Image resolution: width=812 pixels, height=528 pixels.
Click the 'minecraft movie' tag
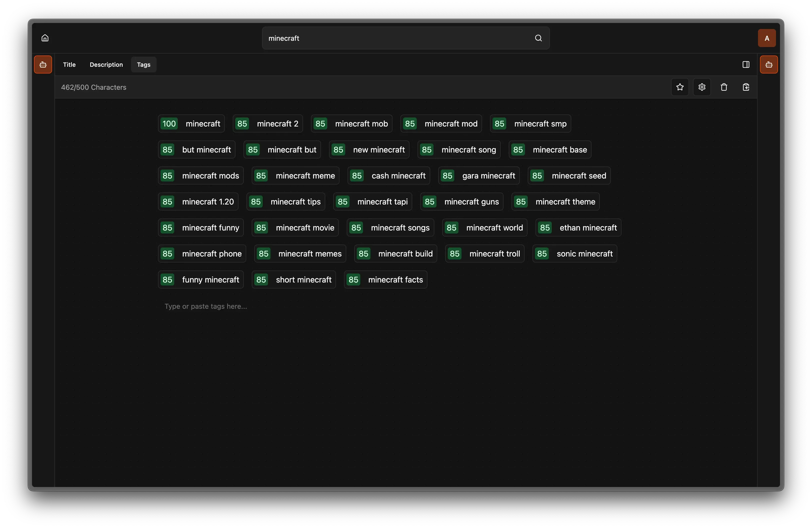pos(295,227)
